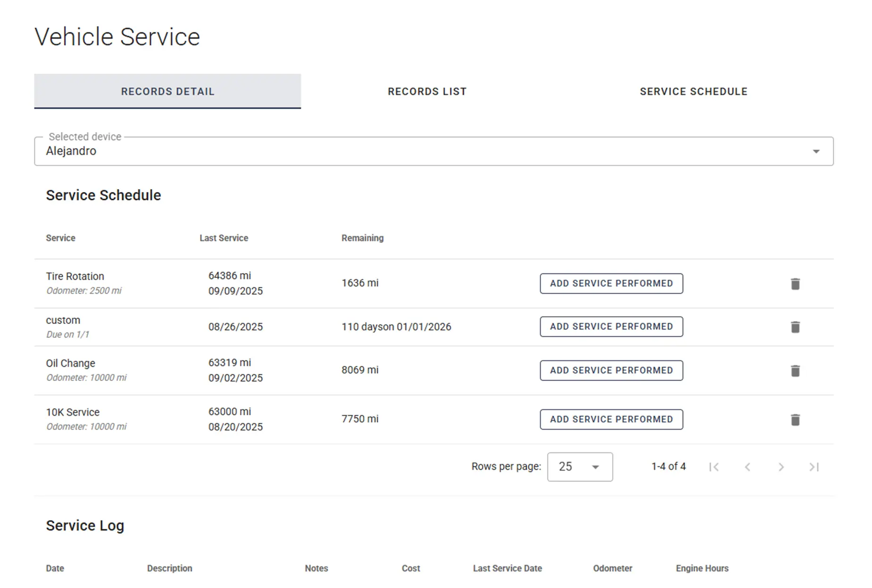Go to the next results page

point(781,467)
